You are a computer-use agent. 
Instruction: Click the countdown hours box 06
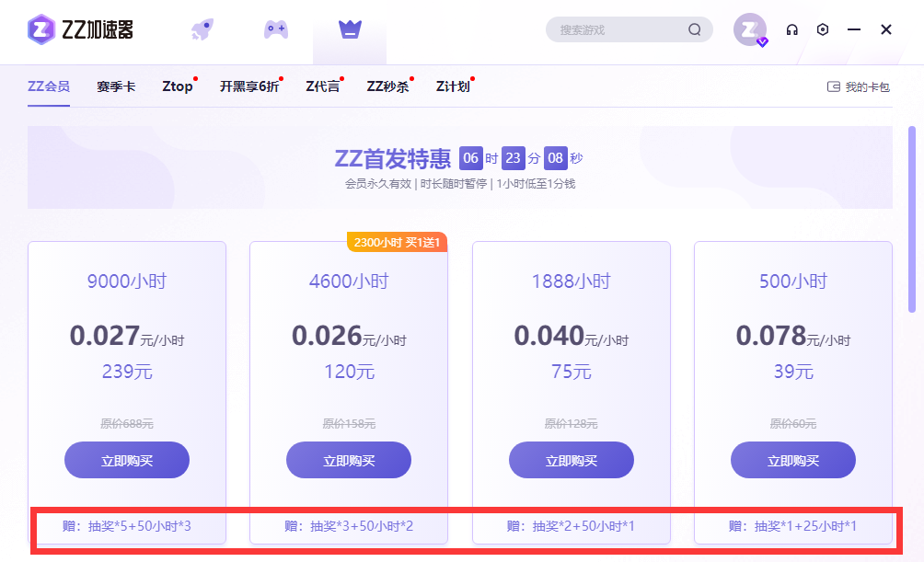click(x=471, y=158)
